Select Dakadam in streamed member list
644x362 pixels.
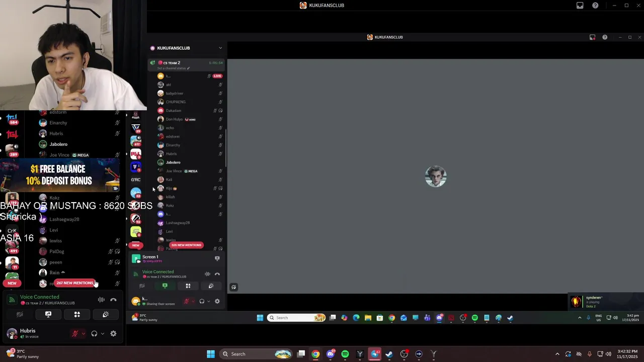(174, 111)
